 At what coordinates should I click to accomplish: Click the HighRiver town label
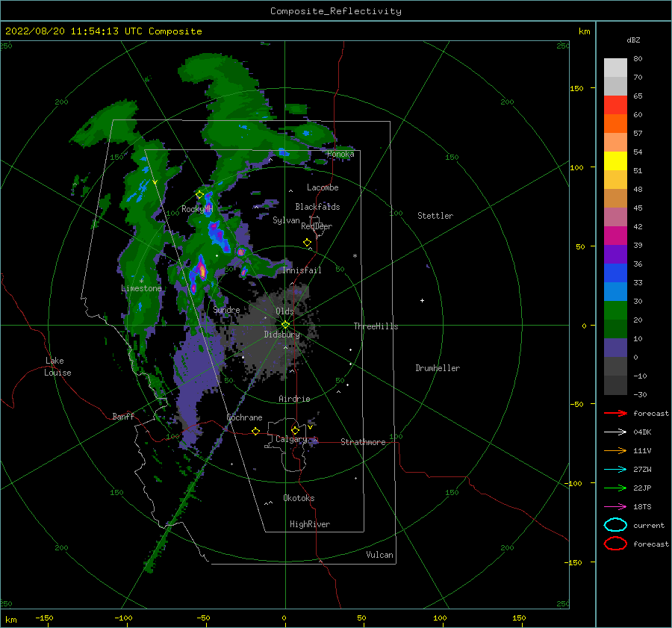coord(310,524)
